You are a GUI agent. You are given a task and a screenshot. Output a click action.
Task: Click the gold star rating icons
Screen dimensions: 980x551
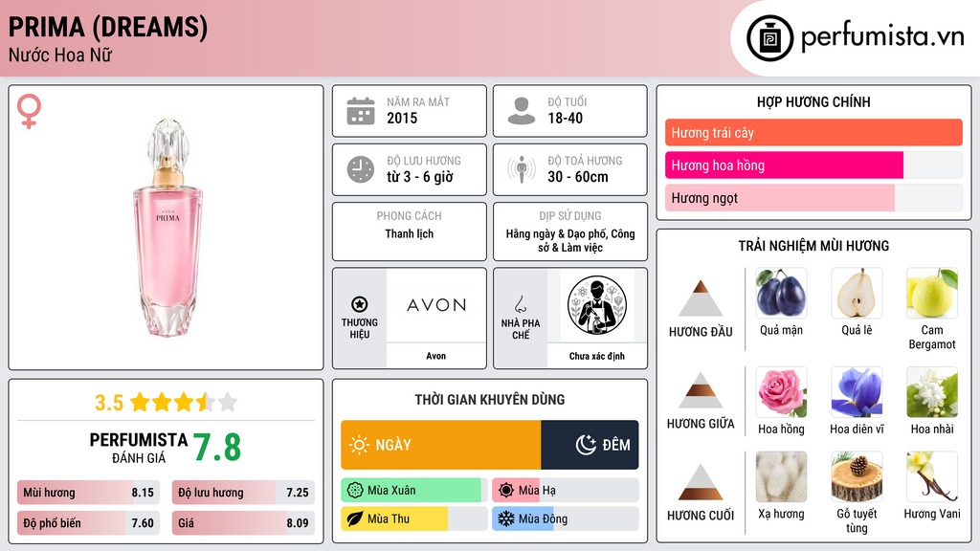click(x=184, y=403)
